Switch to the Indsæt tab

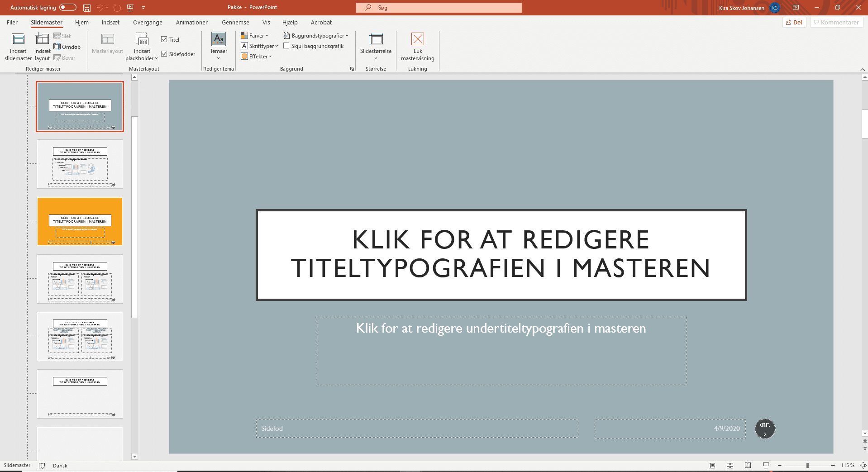click(x=110, y=23)
